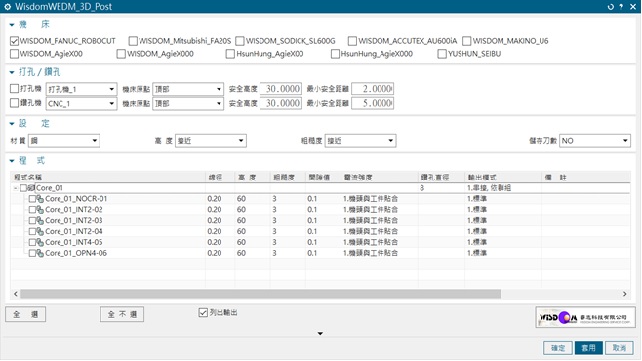This screenshot has height=361, width=642.
Task: Click the 30.0000 height field in the CNC_1 row
Action: (x=281, y=103)
